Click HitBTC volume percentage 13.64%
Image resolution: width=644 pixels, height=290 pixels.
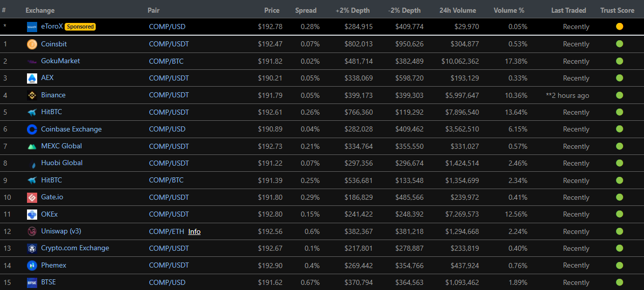(x=515, y=112)
